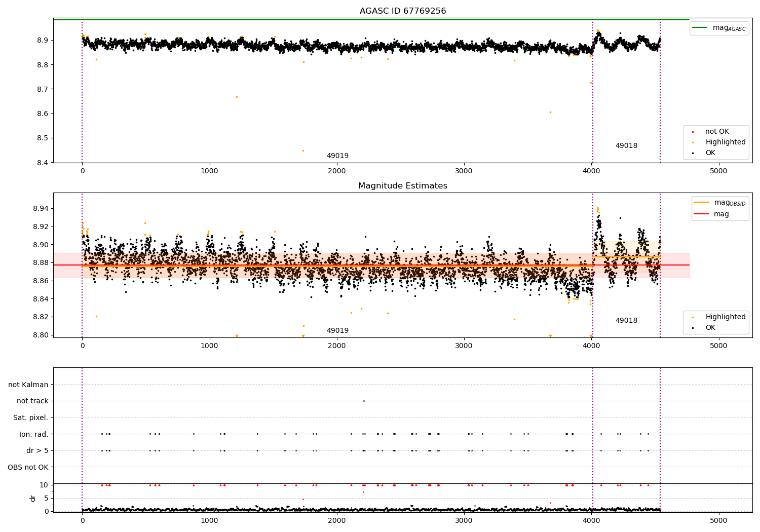This screenshot has height=532, width=760.
Task: Click the orange outlier near 8.67 in top plot
Action: [236, 97]
